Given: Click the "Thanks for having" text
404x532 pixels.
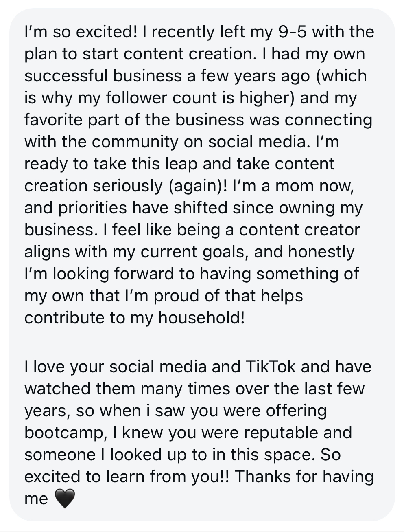Looking at the screenshot, I should 304,476.
